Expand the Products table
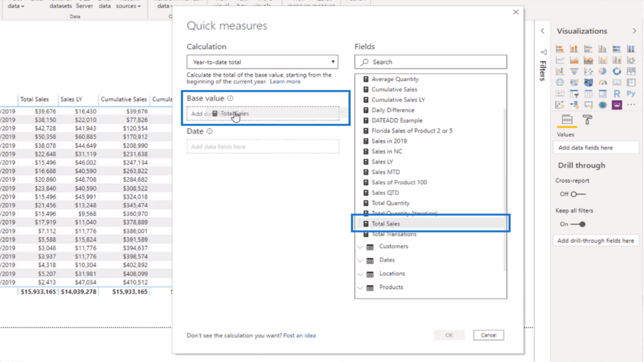This screenshot has height=362, width=644. click(x=360, y=288)
